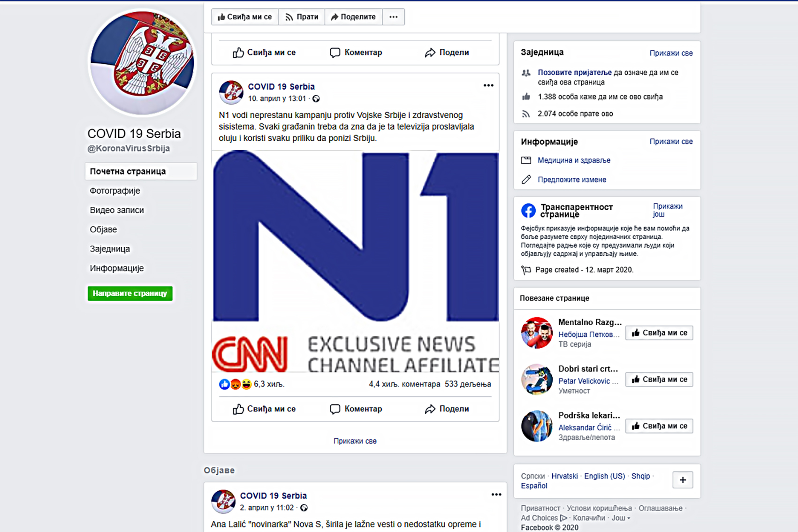This screenshot has width=798, height=532.
Task: Share the post via the Подели arrow icon
Action: point(431,409)
